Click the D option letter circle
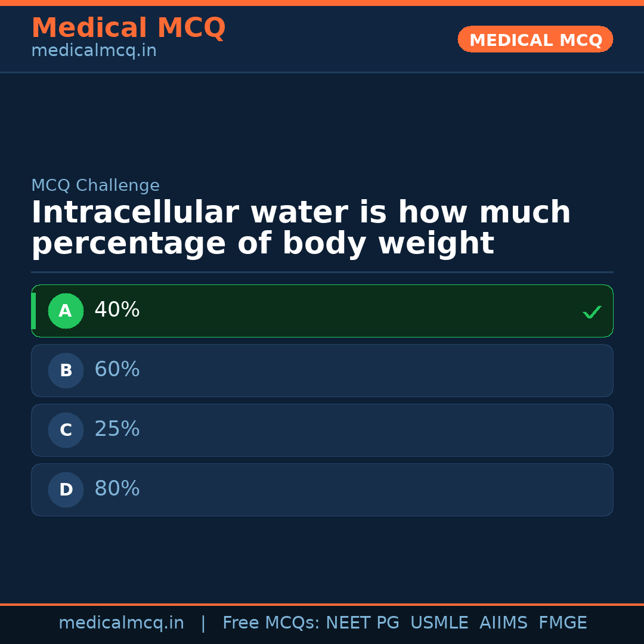Image resolution: width=644 pixels, height=644 pixels. click(66, 490)
